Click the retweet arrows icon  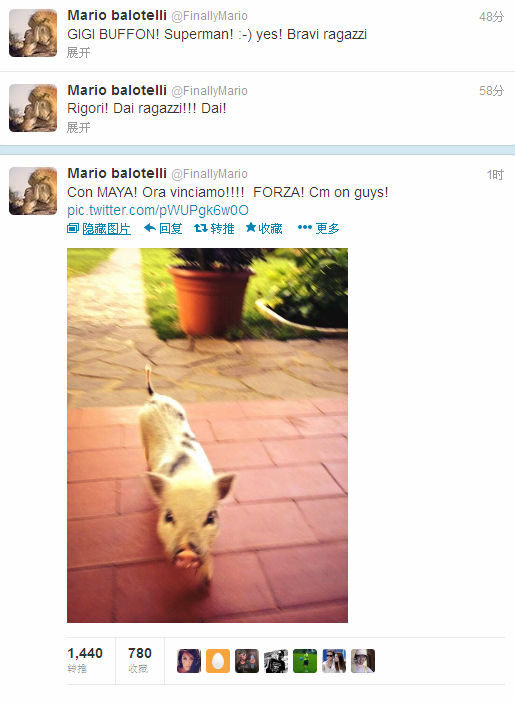tap(200, 228)
